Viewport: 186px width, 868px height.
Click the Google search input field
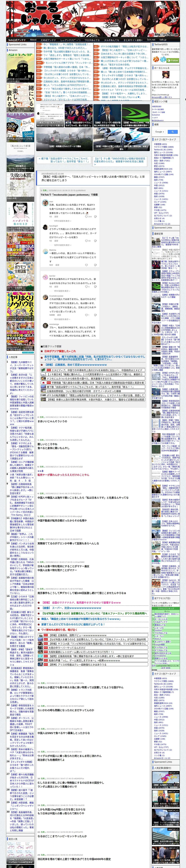[x=159, y=132]
